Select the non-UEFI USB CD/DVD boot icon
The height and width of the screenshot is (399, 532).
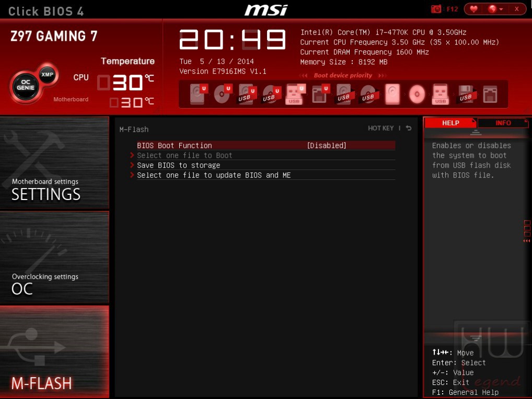coord(369,94)
